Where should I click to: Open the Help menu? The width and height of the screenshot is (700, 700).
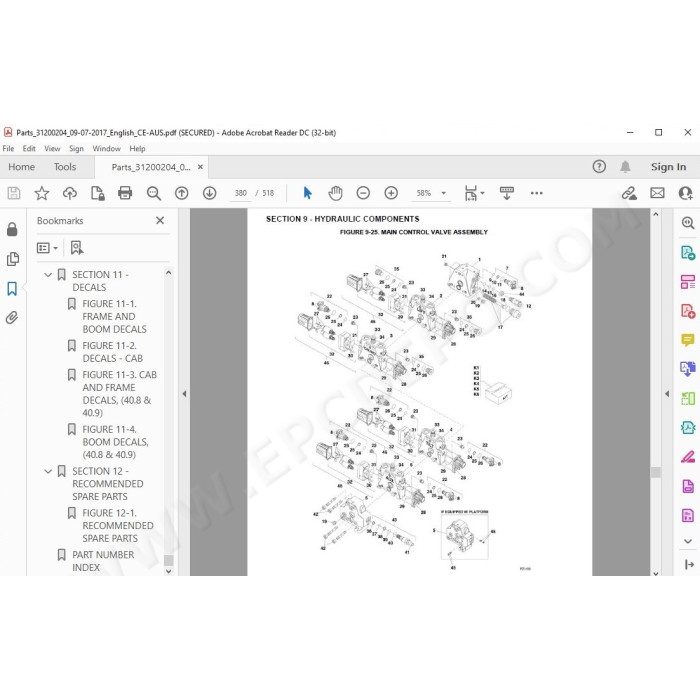click(x=138, y=149)
